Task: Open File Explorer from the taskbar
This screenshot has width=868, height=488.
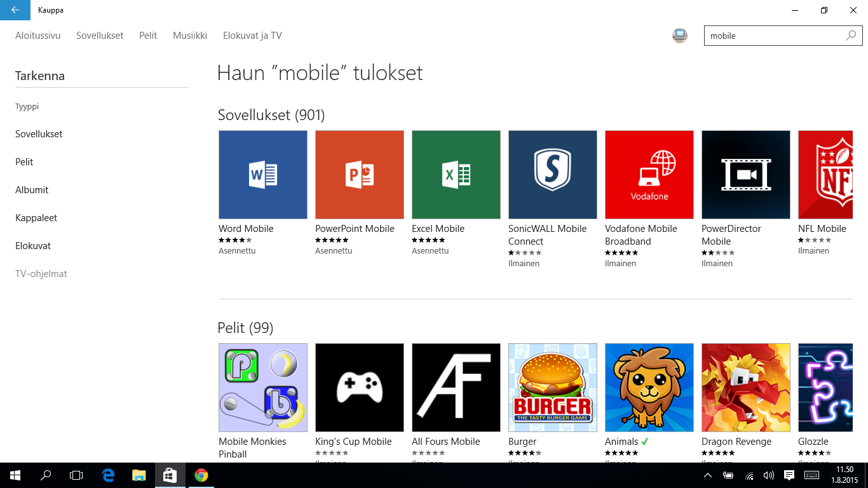Action: click(139, 475)
